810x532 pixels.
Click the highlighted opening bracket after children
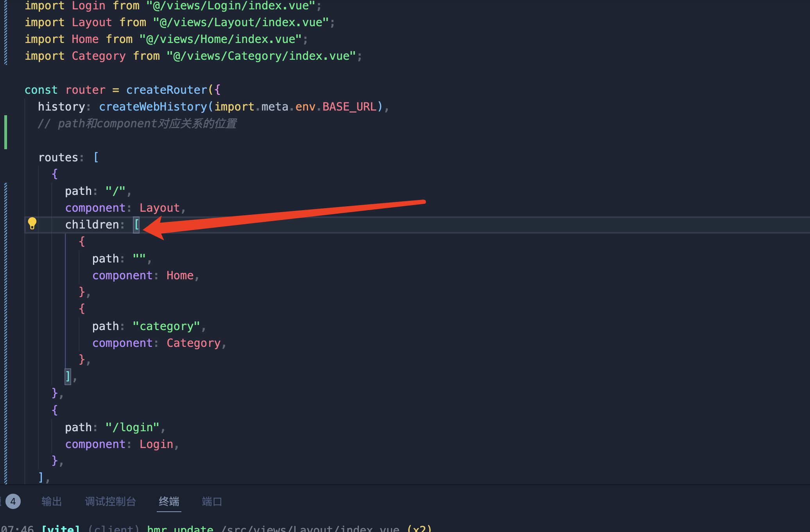pos(136,225)
